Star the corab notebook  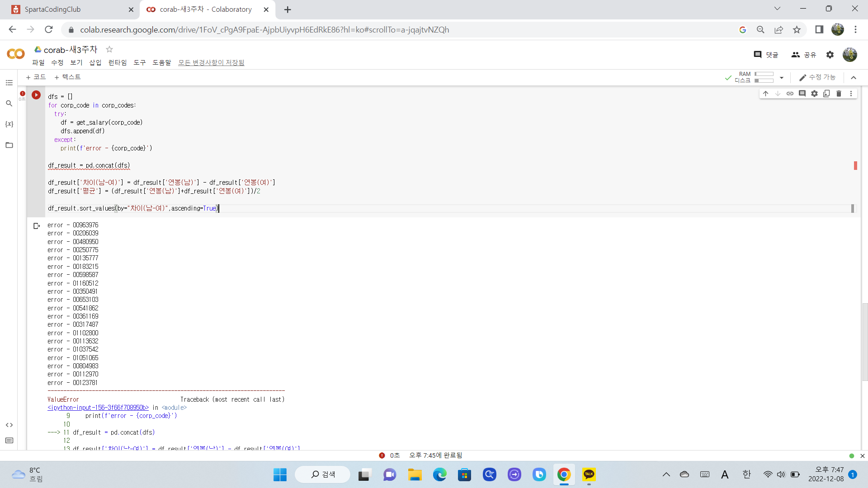coord(109,49)
